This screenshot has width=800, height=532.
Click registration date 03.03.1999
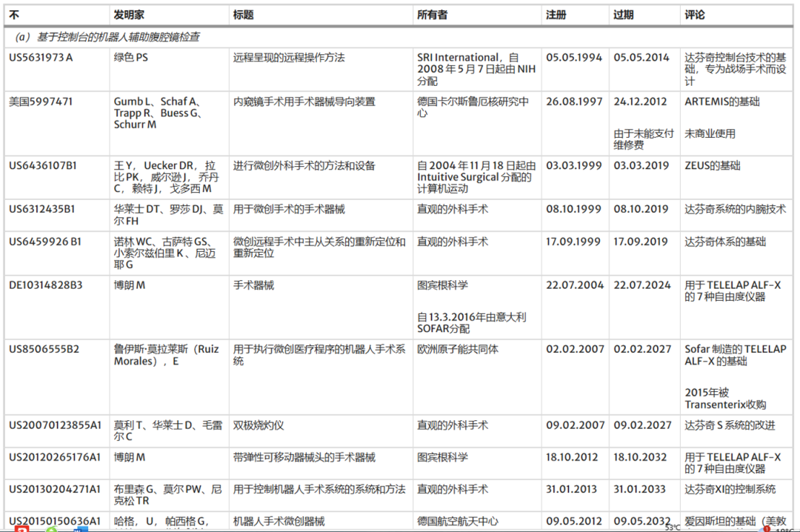[x=574, y=165]
